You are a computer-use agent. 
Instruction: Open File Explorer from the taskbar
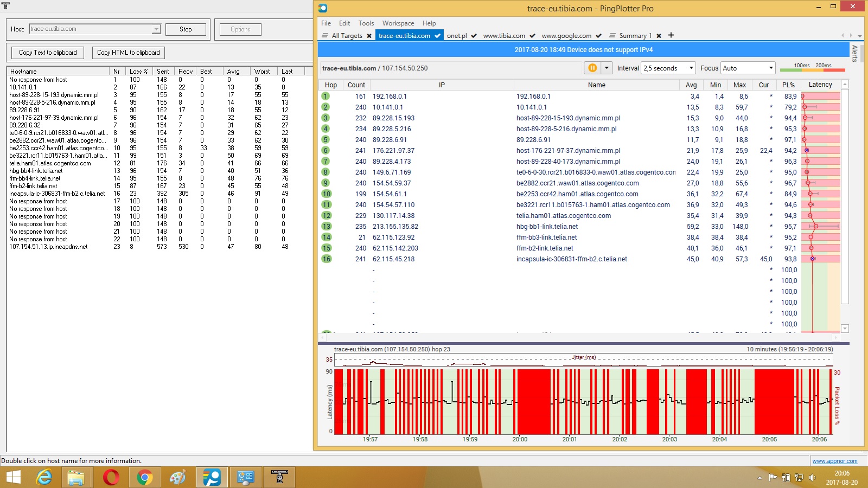tap(76, 477)
